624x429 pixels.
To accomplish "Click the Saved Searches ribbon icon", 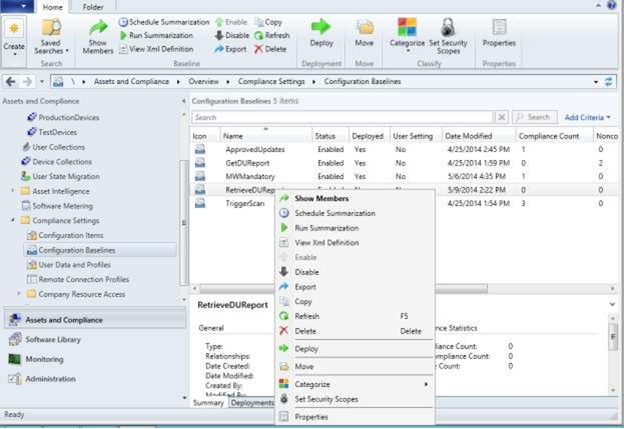I will pos(50,36).
